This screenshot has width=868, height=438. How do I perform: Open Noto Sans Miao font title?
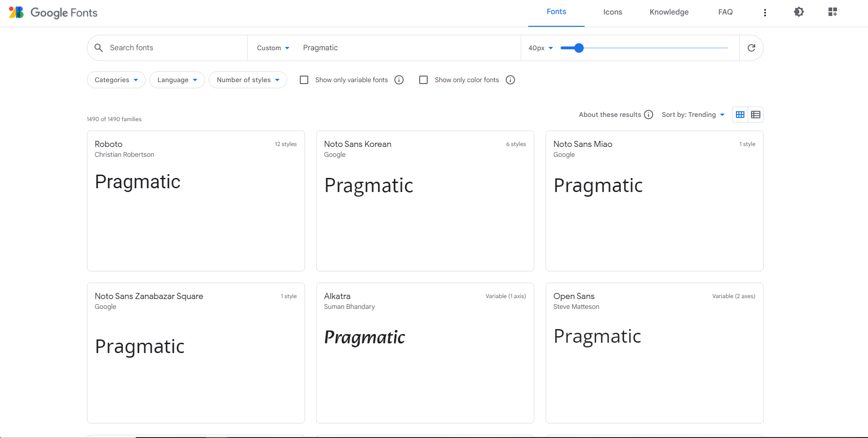(x=583, y=144)
